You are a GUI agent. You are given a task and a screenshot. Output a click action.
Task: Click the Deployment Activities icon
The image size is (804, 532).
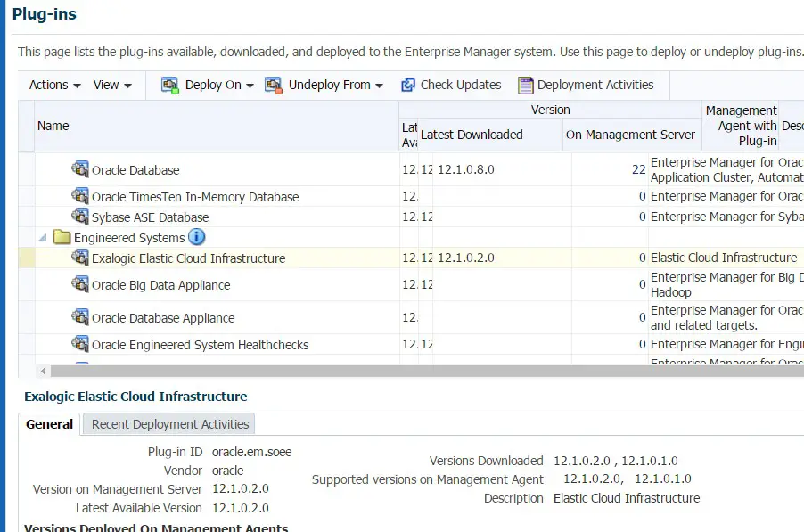pos(526,85)
